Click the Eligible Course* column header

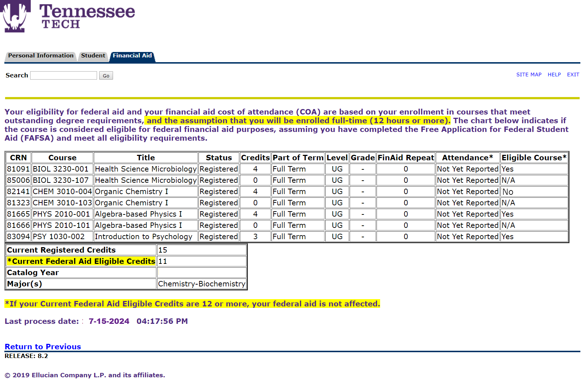click(x=533, y=158)
